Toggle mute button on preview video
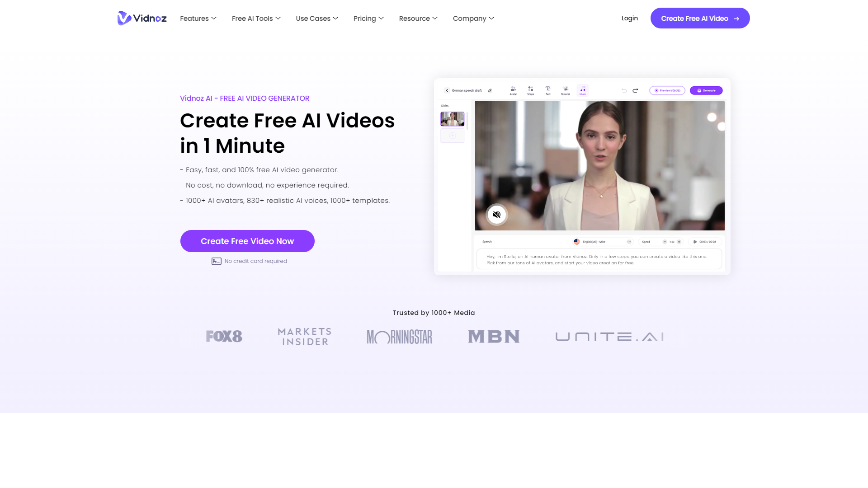868x488 pixels. tap(496, 215)
